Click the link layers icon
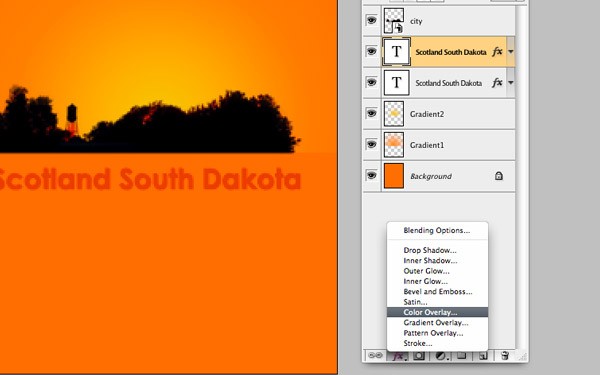 (375, 356)
